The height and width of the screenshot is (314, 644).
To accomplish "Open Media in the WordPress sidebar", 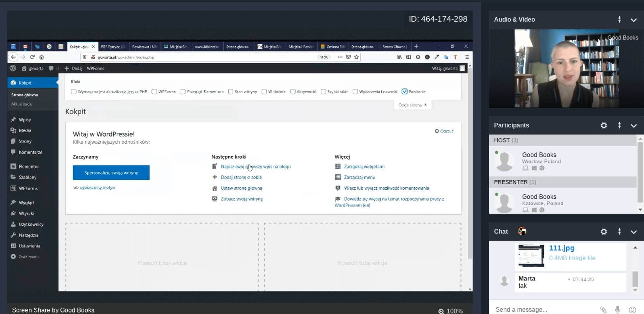I will click(x=25, y=130).
